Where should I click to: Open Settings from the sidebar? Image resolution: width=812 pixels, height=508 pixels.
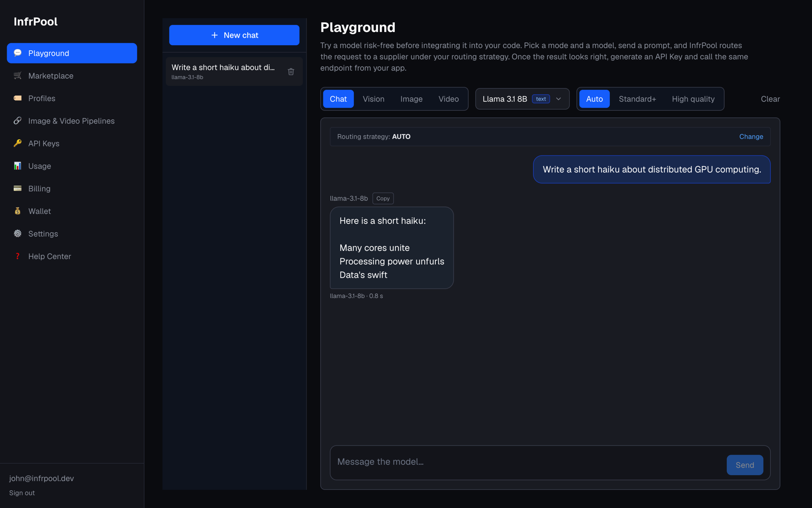[x=72, y=234]
